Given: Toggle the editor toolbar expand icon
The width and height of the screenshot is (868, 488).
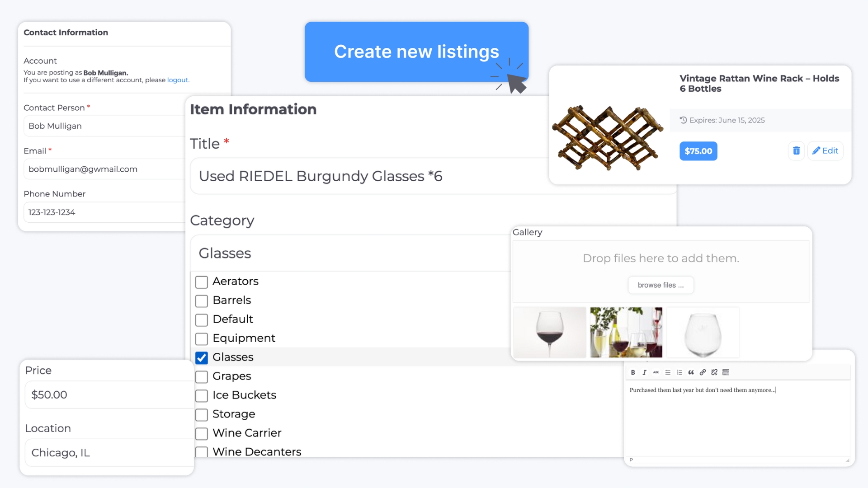Looking at the screenshot, I should click(x=726, y=372).
